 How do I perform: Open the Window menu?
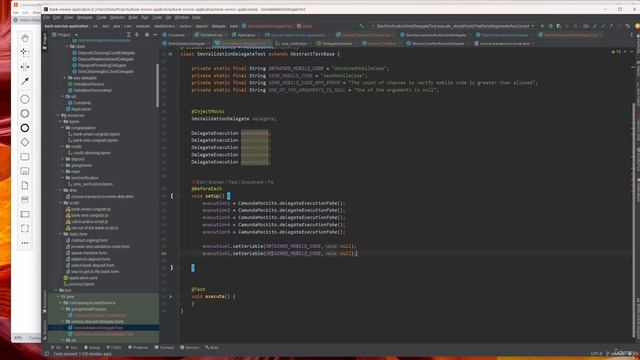(182, 18)
